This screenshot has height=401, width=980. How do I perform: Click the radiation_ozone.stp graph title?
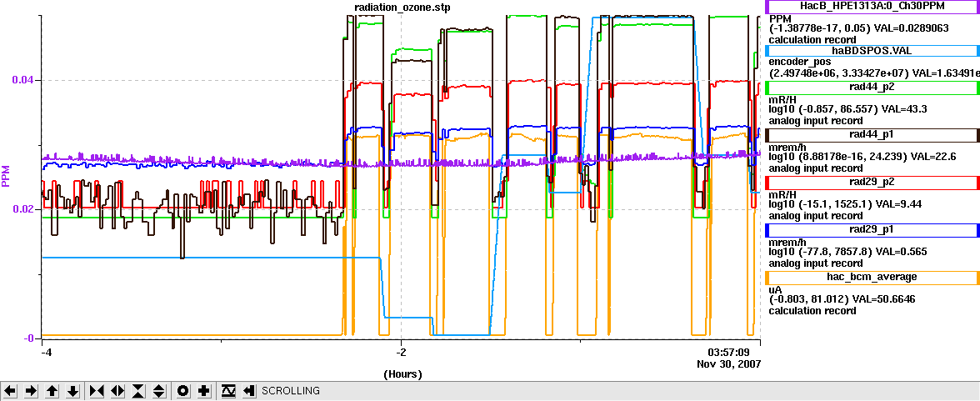(402, 8)
